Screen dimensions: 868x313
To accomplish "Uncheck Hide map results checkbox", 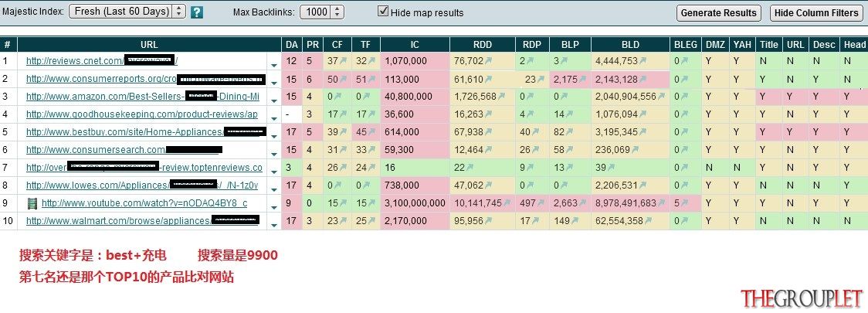I will click(383, 11).
